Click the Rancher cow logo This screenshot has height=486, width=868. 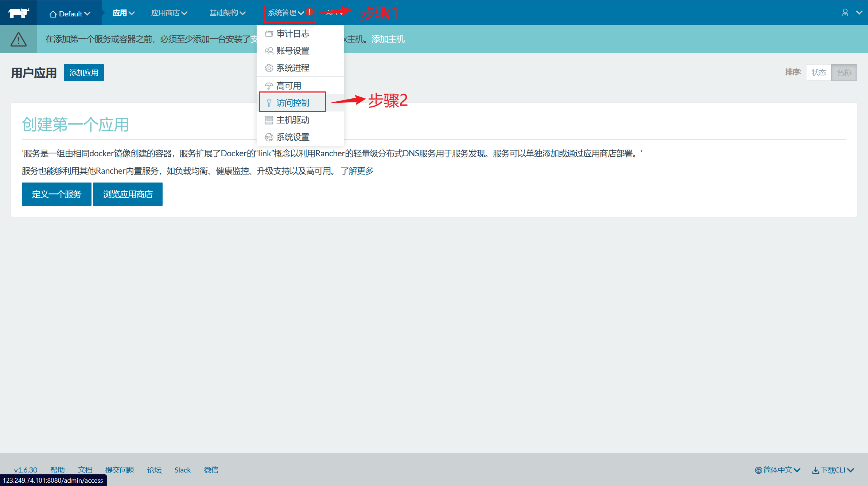(x=19, y=13)
